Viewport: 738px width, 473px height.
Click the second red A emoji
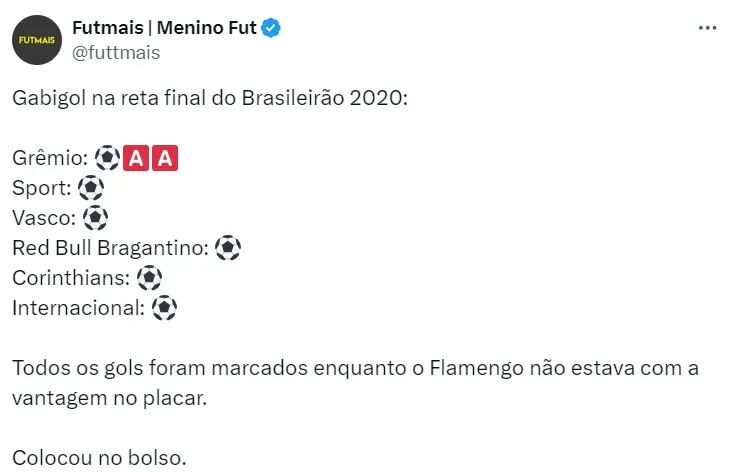coord(166,158)
